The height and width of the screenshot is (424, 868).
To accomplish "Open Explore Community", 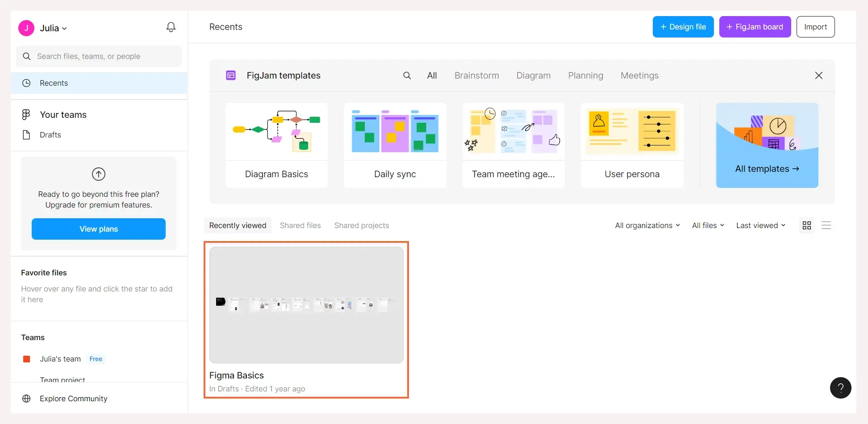I will (x=73, y=399).
